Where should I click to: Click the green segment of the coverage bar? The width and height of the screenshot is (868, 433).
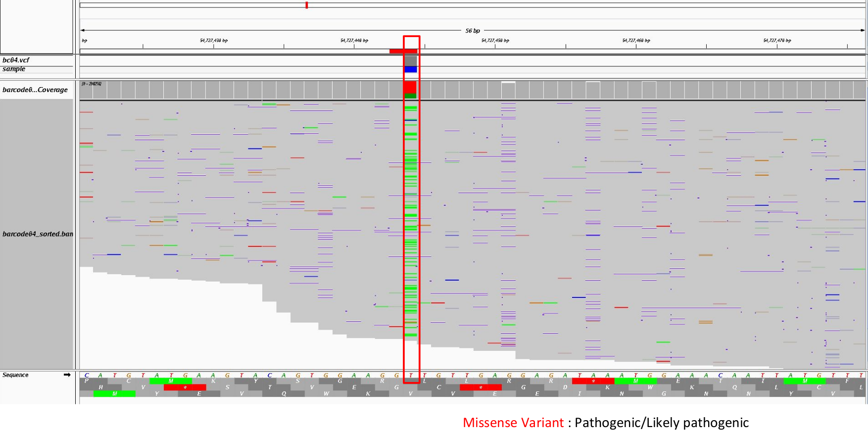[x=410, y=96]
